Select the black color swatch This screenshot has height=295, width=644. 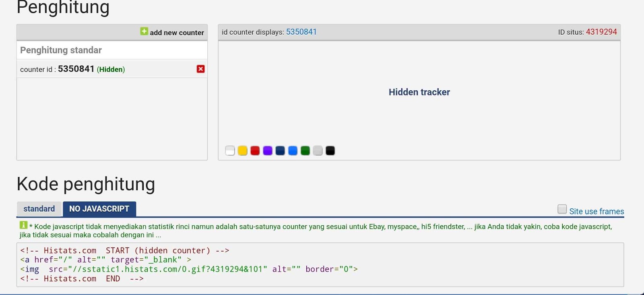[330, 151]
